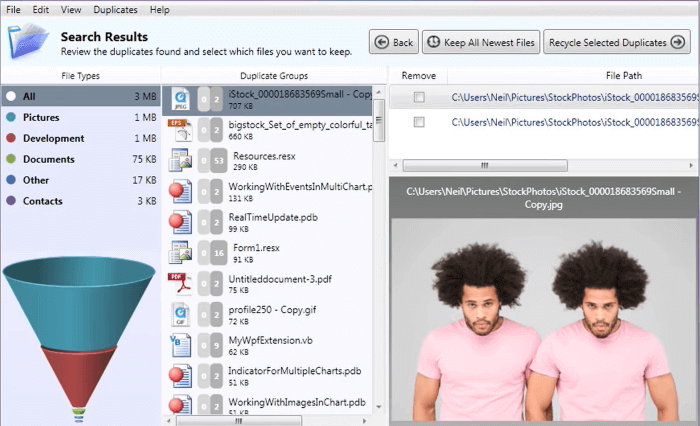Viewport: 700px width, 426px height.
Task: Select the profile250 - Copy.gif group
Action: [267, 314]
